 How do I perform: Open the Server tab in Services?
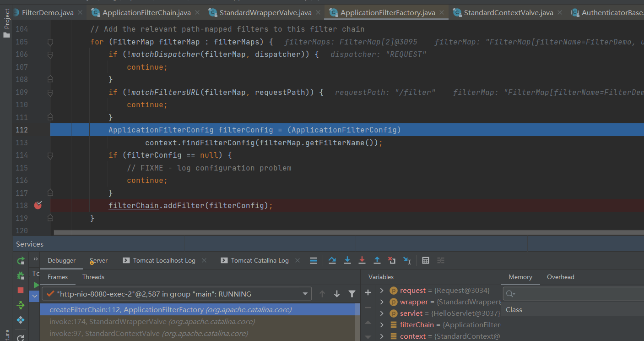pyautogui.click(x=98, y=260)
